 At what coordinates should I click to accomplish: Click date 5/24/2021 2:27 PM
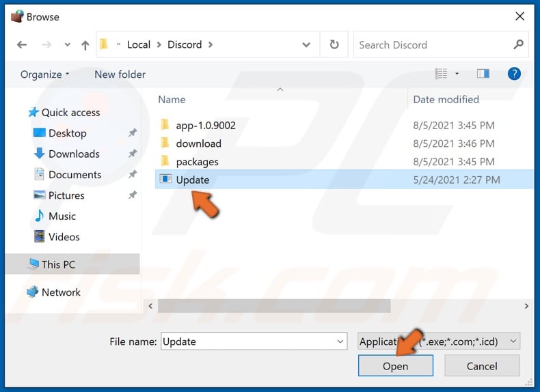457,180
